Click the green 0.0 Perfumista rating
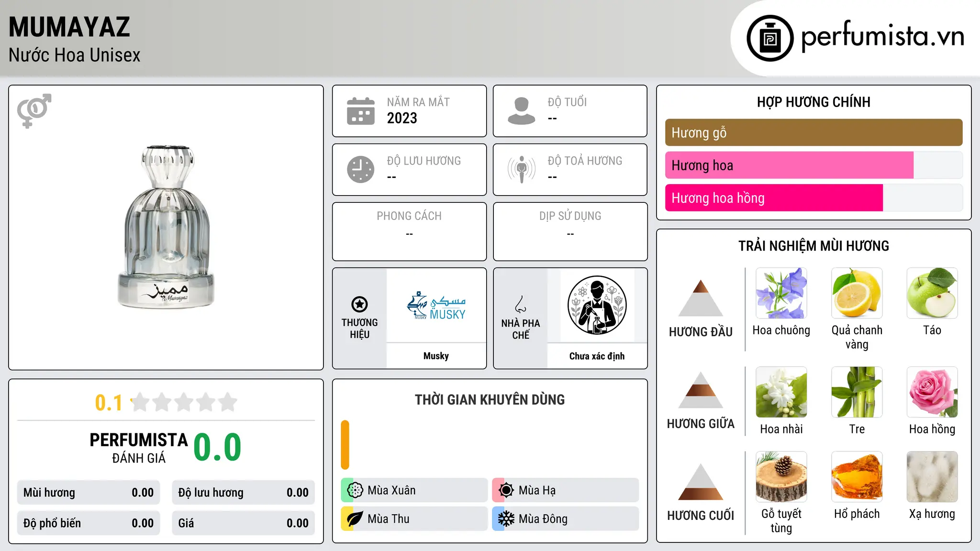This screenshot has width=980, height=551. point(217,447)
